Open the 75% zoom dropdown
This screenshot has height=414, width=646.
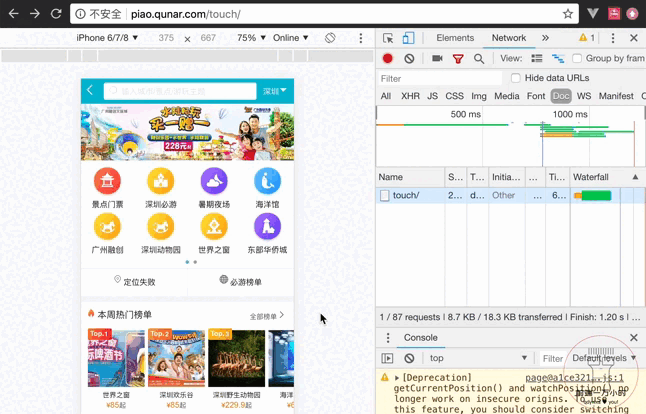coord(251,38)
